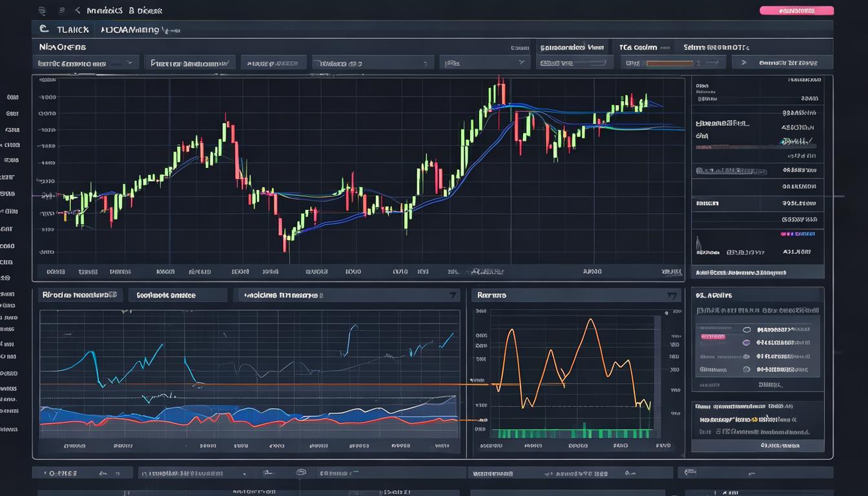Open the hamburger menu in top-left corner
The image size is (868, 496).
coord(43,10)
